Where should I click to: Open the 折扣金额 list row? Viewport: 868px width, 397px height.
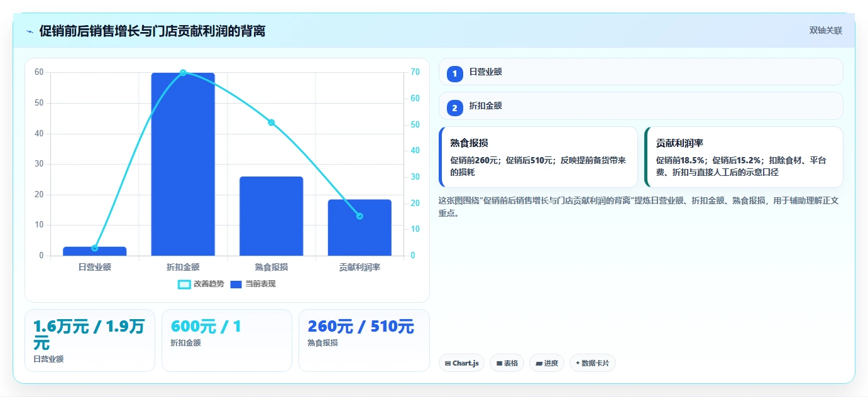(640, 106)
